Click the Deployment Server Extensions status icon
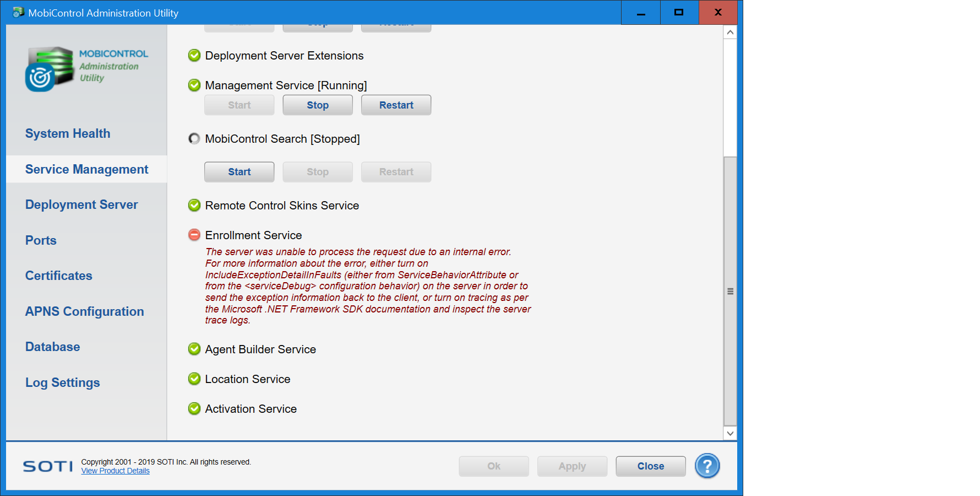The image size is (980, 496). [x=194, y=56]
